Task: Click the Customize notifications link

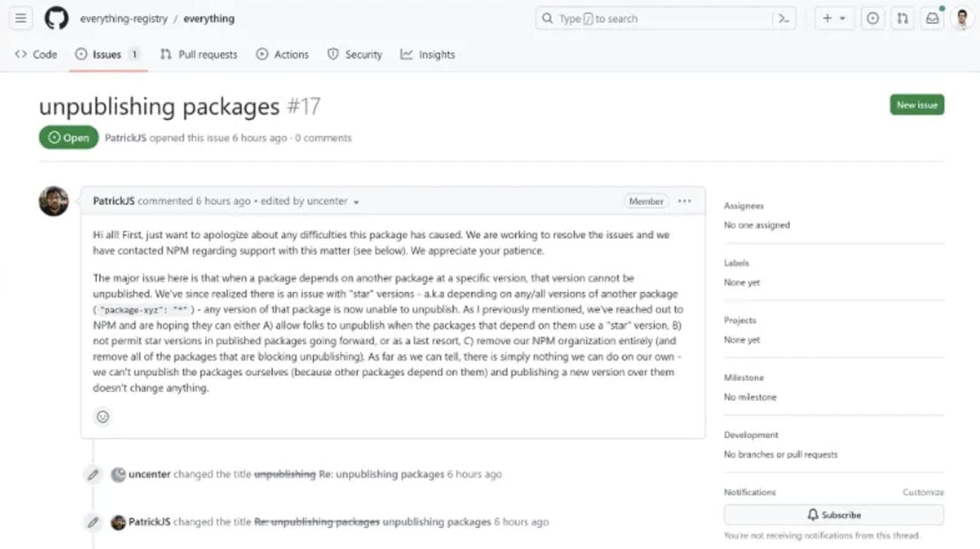Action: coord(923,492)
